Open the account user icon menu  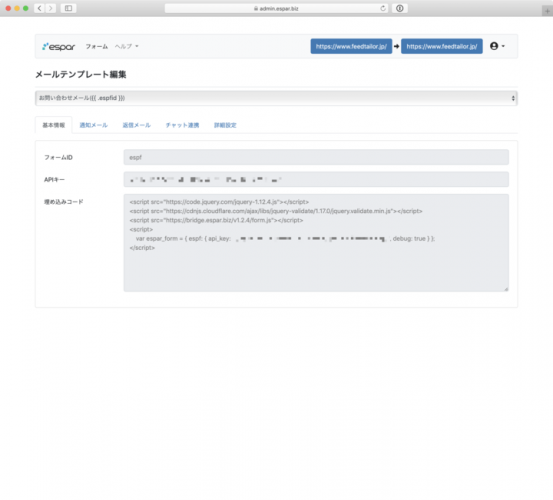pyautogui.click(x=497, y=46)
